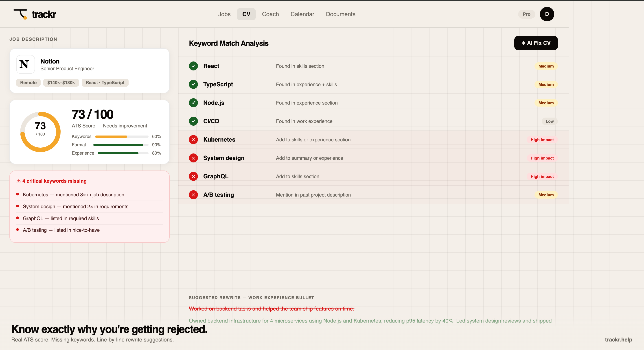Switch to the Coach tab
644x350 pixels.
coord(270,14)
